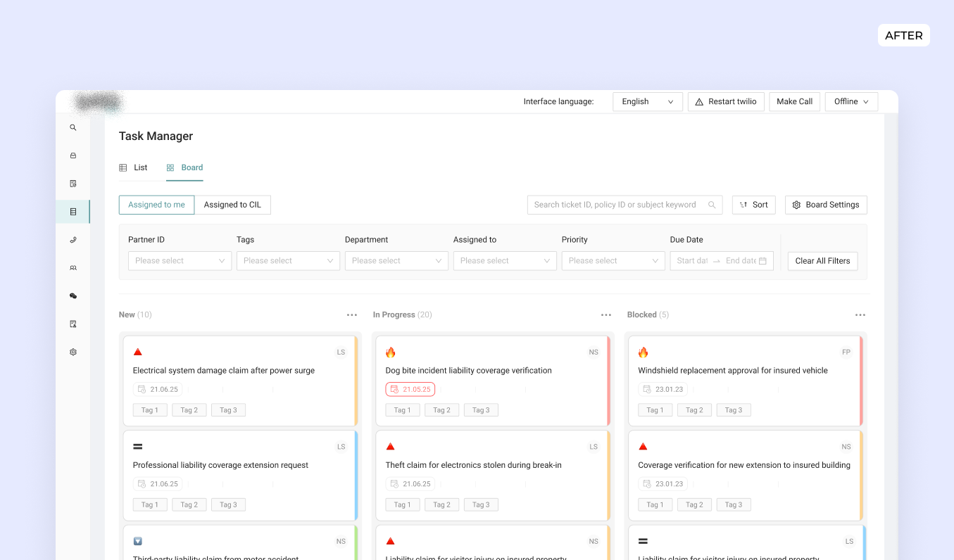This screenshot has width=954, height=560.
Task: Expand the Partner ID dropdown
Action: pyautogui.click(x=180, y=260)
